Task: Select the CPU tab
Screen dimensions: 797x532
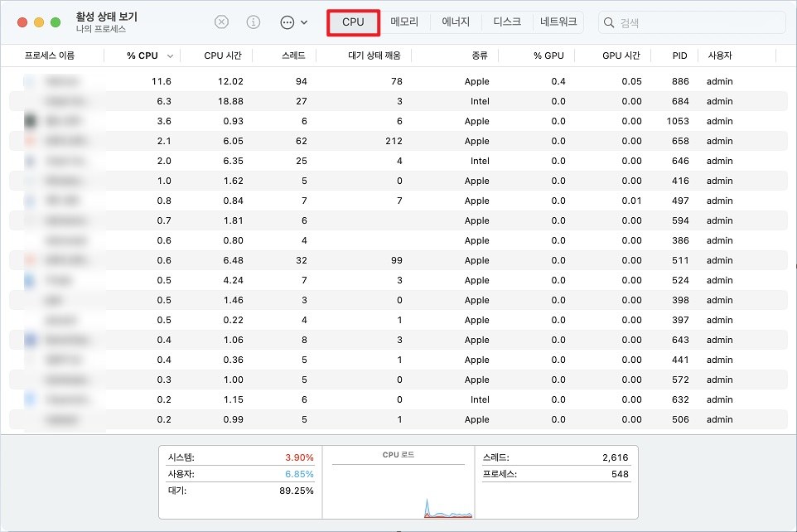Action: (x=353, y=22)
